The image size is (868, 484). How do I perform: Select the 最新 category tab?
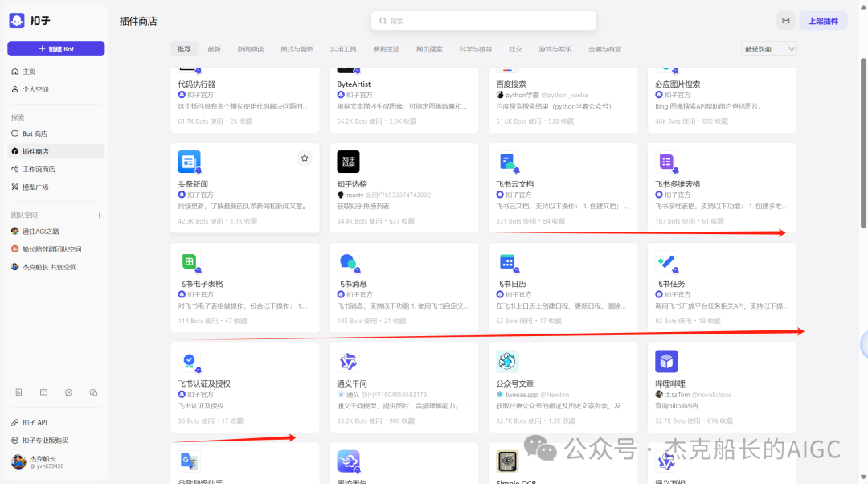tap(215, 49)
